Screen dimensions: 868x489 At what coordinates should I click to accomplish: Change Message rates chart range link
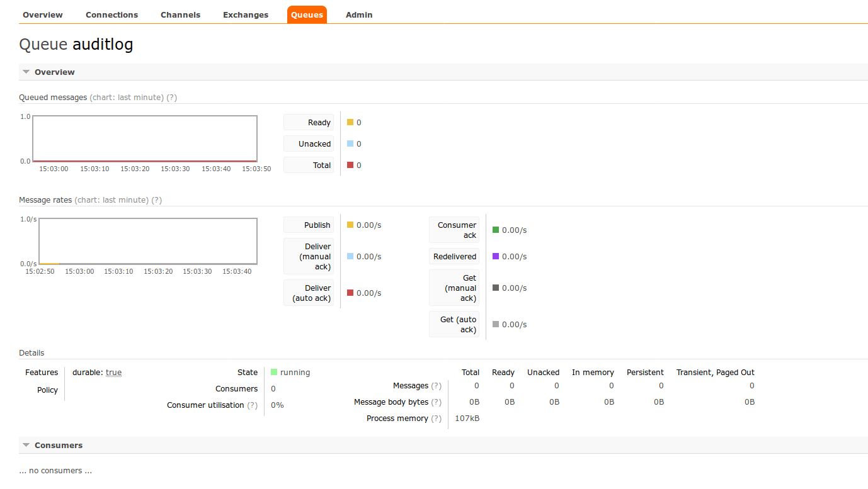(111, 200)
